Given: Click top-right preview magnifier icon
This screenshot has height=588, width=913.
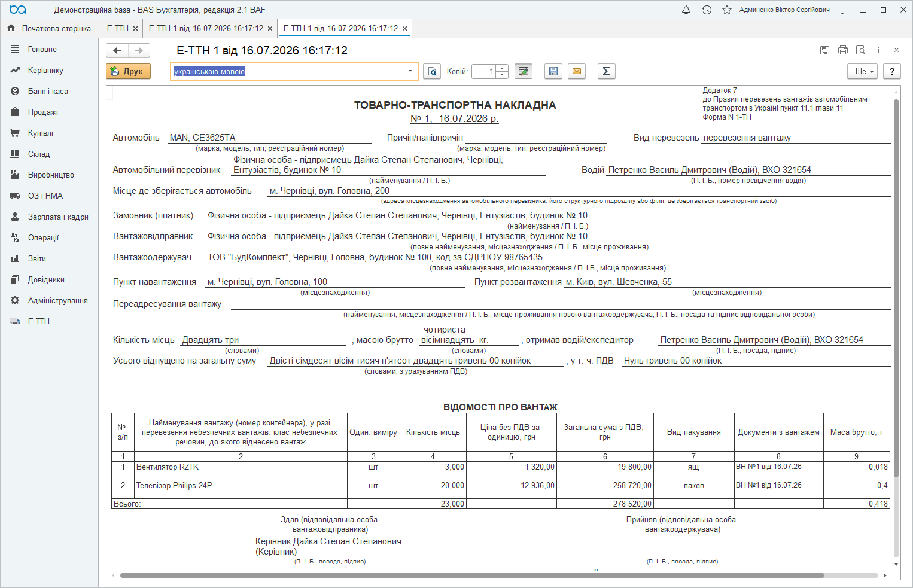Looking at the screenshot, I should 861,50.
